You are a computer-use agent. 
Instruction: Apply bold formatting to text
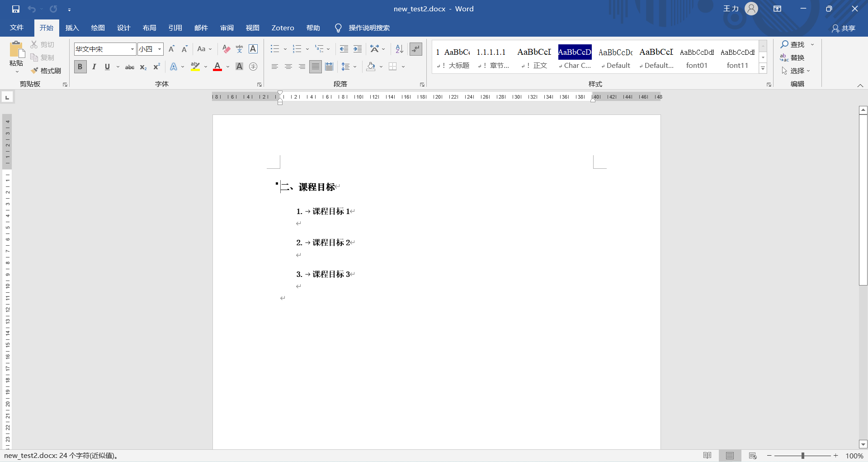tap(80, 67)
